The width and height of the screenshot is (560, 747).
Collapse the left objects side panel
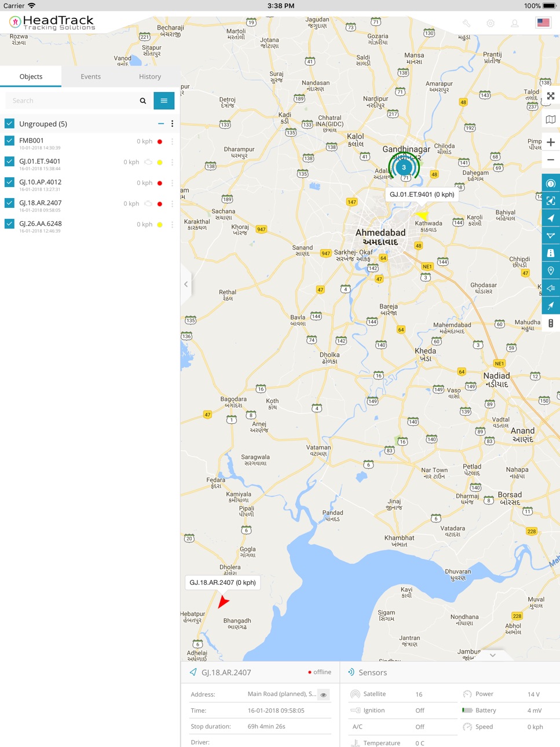coord(186,284)
